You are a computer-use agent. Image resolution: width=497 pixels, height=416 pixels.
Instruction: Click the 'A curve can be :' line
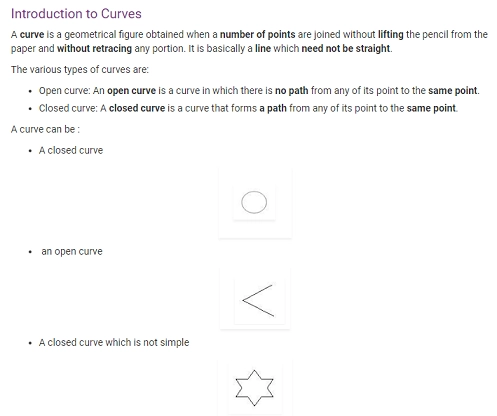pos(45,129)
